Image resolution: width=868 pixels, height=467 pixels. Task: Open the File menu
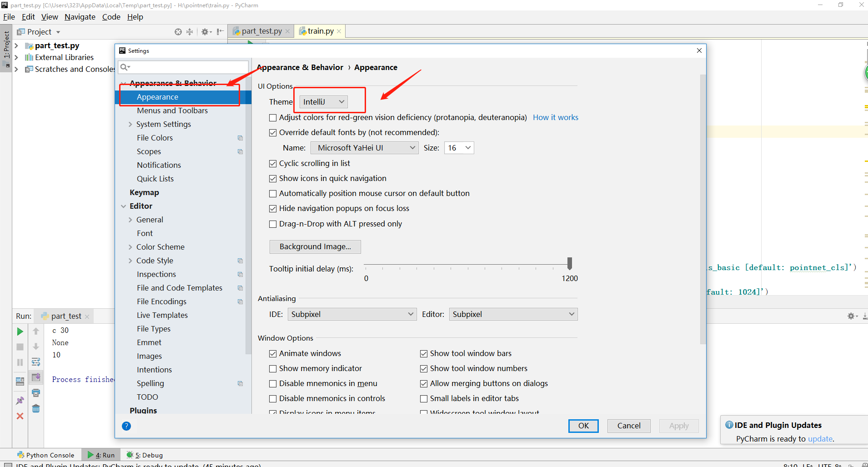point(9,17)
